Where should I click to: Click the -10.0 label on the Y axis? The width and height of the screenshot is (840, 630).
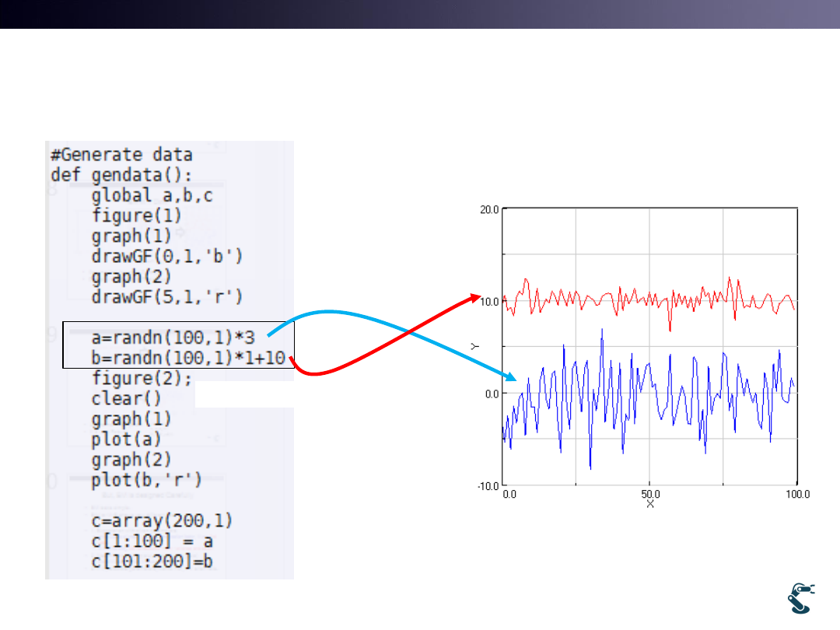point(487,485)
